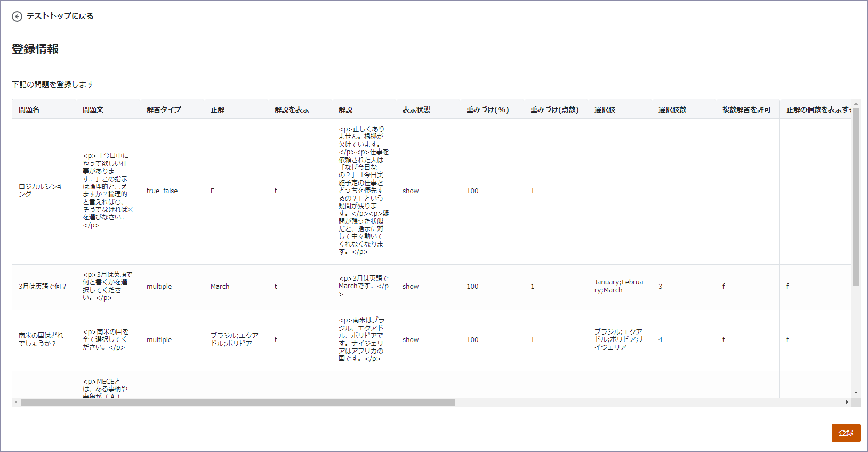Click the 正解 column header

236,109
